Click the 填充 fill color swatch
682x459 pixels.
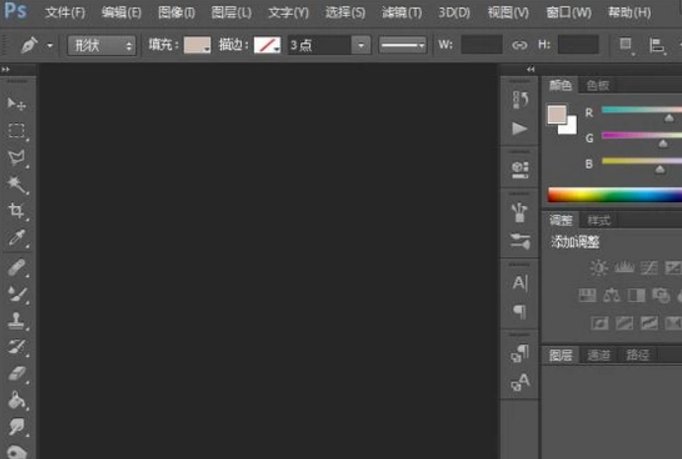198,46
